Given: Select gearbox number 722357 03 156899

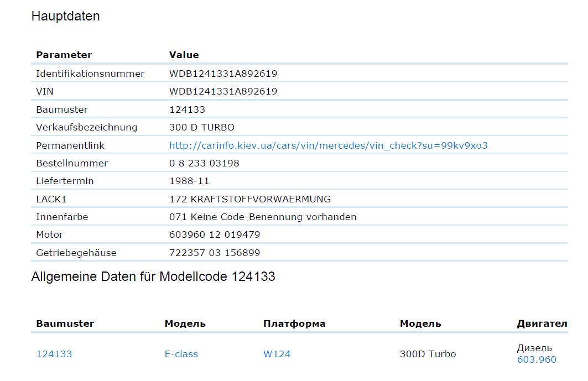Looking at the screenshot, I should (215, 253).
